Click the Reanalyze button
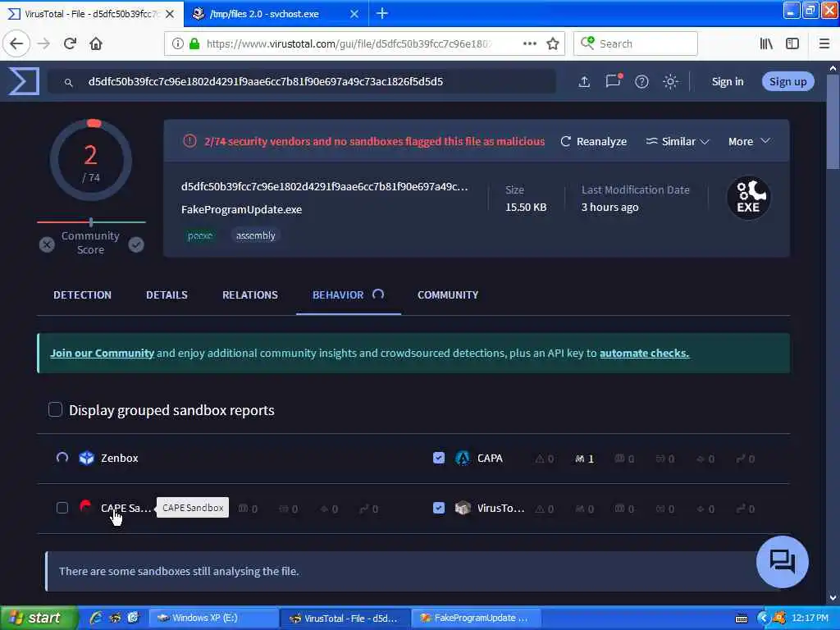Image resolution: width=840 pixels, height=630 pixels. click(x=594, y=141)
